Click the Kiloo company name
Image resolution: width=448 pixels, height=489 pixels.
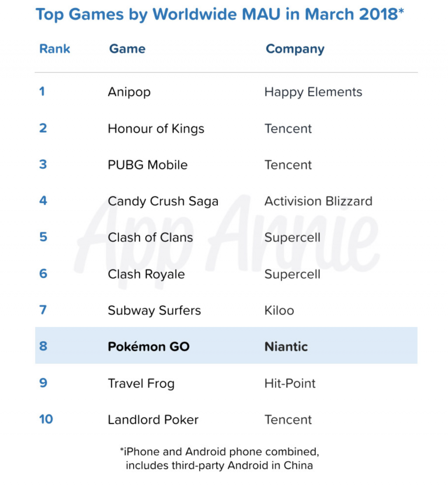[279, 311]
